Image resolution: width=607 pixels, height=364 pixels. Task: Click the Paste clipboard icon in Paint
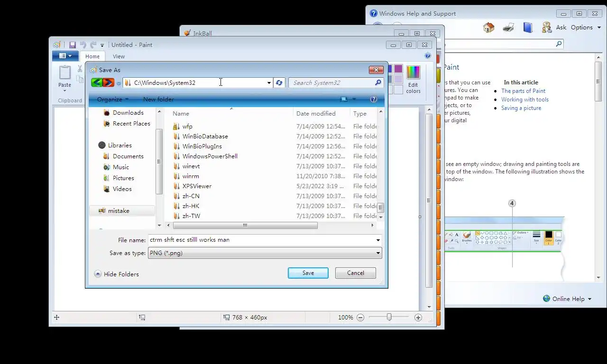64,73
